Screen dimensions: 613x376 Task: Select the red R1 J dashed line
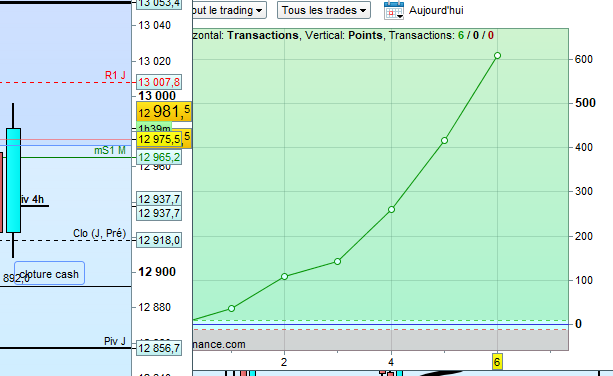[x=66, y=82]
